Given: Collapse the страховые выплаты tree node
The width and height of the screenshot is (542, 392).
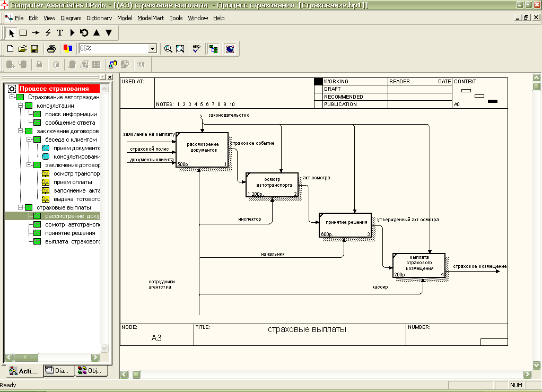Looking at the screenshot, I should pyautogui.click(x=20, y=207).
